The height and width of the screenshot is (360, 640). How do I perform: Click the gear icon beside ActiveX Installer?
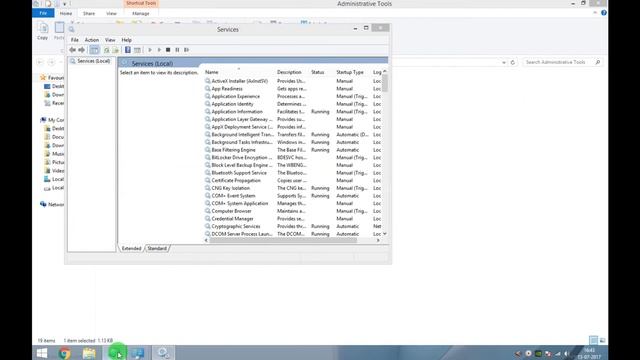(208, 81)
